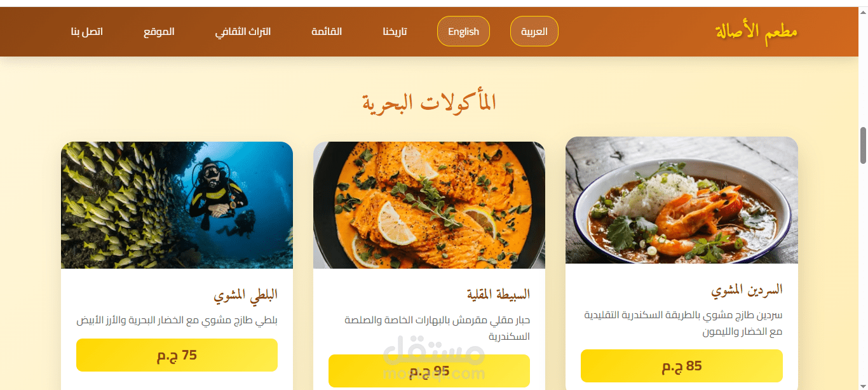Select the العربية language button
This screenshot has width=868, height=390.
point(534,31)
